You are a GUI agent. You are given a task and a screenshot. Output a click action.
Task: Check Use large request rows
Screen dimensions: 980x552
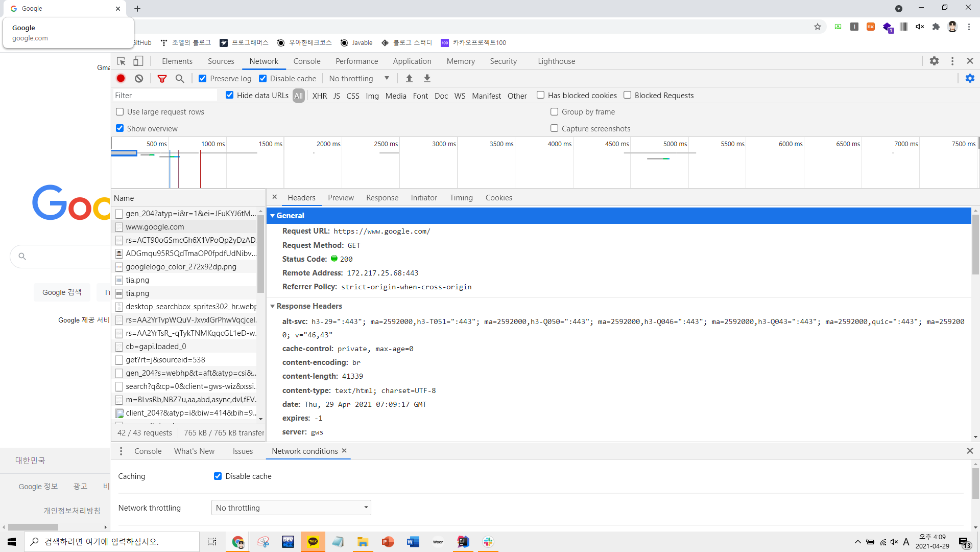tap(120, 111)
